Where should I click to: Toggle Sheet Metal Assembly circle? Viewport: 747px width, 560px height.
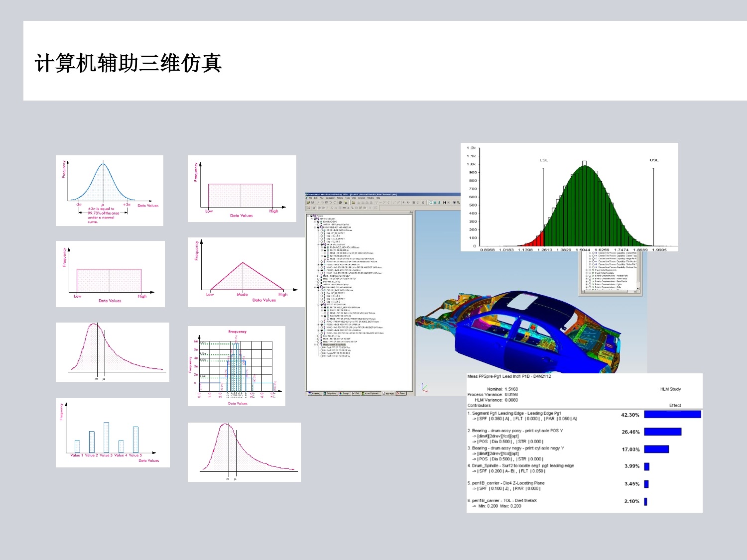[x=590, y=273]
